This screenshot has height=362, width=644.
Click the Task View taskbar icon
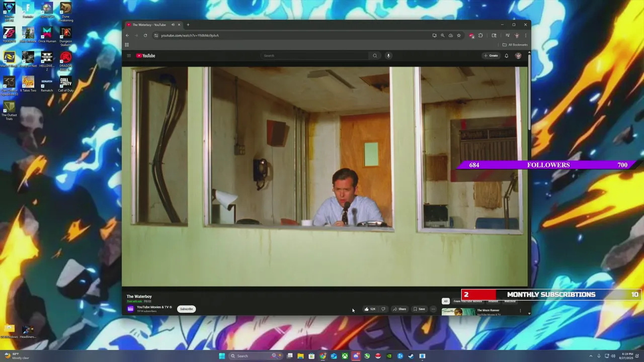[290, 356]
